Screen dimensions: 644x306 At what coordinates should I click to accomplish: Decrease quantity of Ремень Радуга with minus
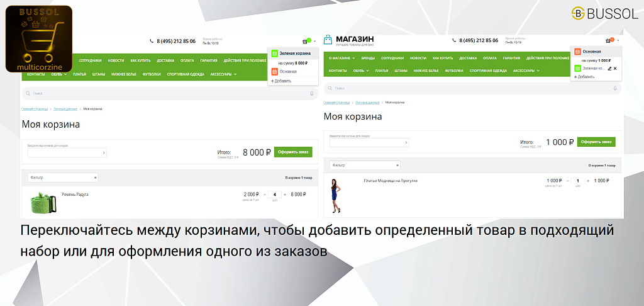(265, 194)
